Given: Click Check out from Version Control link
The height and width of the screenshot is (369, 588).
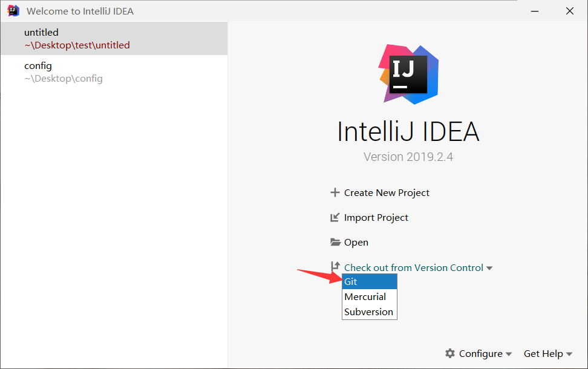Looking at the screenshot, I should [x=414, y=268].
